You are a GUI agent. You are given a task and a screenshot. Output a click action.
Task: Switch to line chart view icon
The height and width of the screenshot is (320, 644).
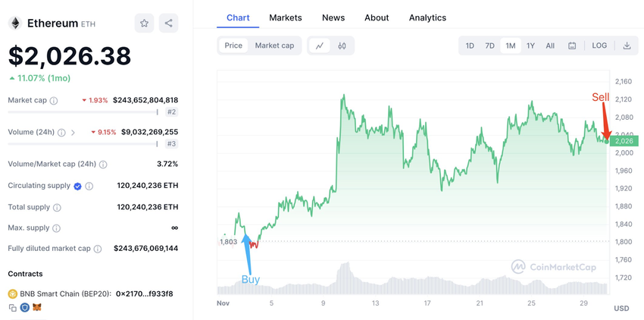pos(320,45)
